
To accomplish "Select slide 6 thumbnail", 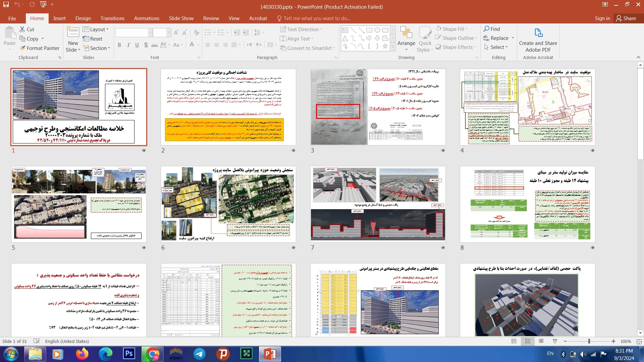I will (228, 204).
